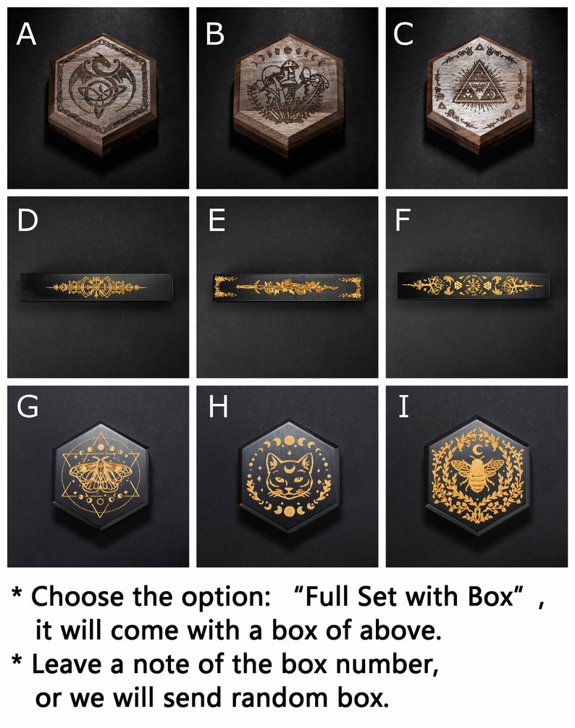Image resolution: width=575 pixels, height=728 pixels.
Task: Click the letter B label
Action: coord(214,34)
